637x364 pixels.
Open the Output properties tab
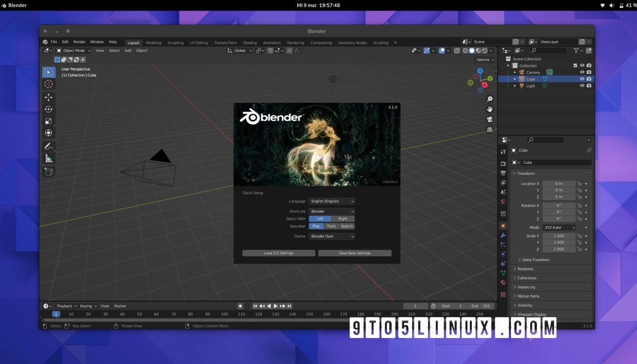coord(503,173)
